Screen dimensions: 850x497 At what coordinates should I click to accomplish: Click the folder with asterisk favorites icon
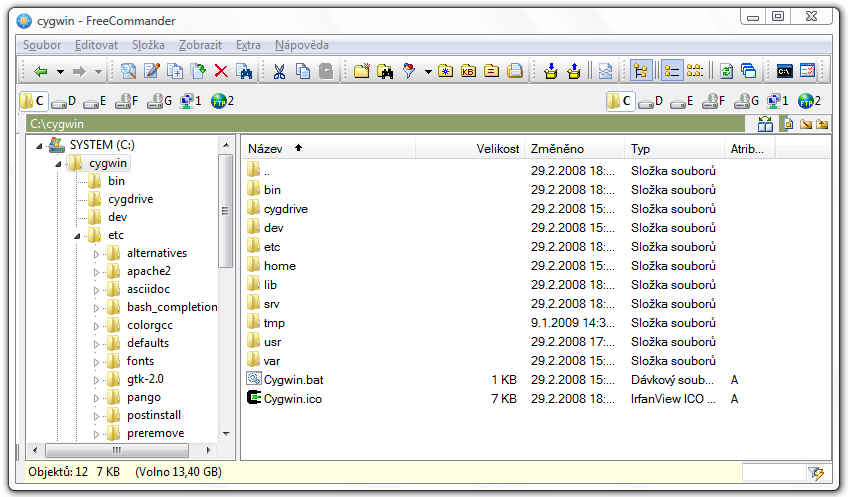(x=446, y=71)
